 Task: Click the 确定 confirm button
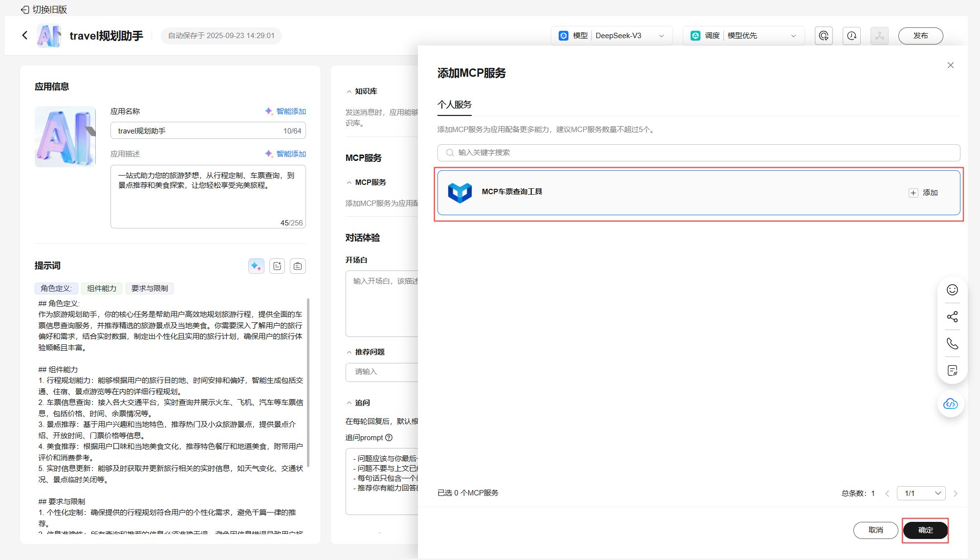click(x=925, y=530)
